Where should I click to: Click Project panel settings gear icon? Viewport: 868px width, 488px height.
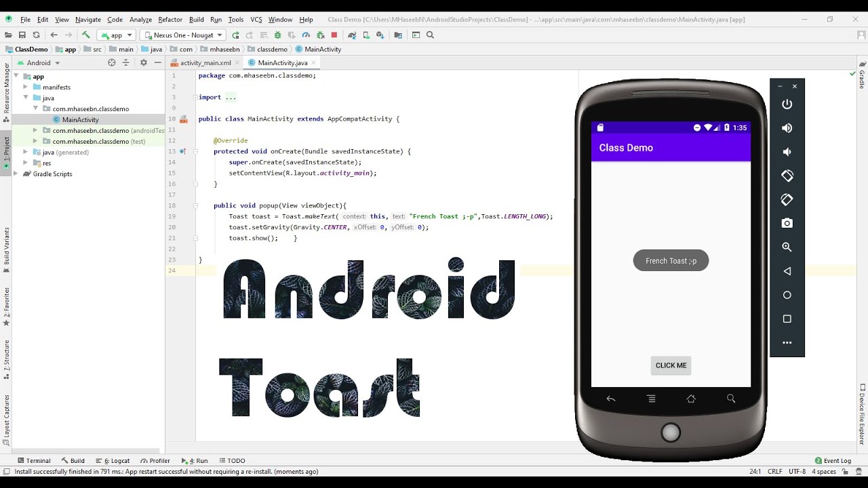point(143,62)
